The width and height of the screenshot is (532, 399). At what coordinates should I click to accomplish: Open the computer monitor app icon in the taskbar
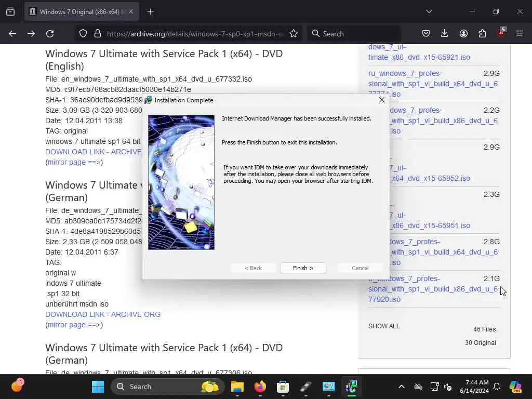pyautogui.click(x=328, y=387)
